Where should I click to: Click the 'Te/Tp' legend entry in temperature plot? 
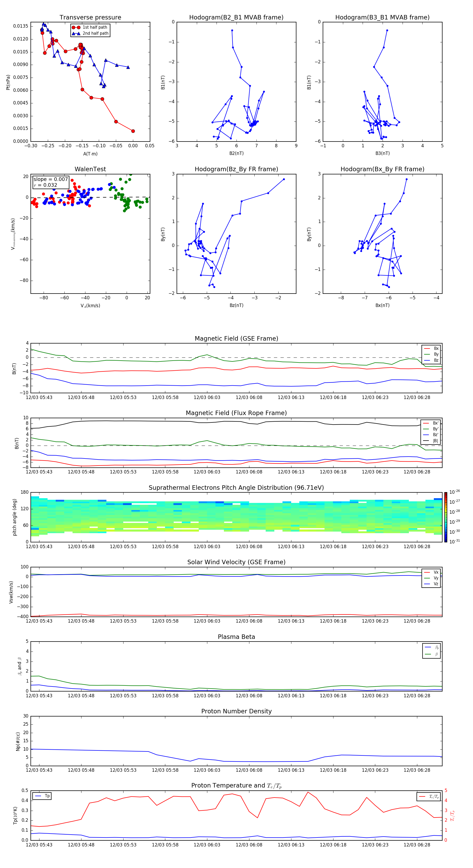tap(429, 796)
